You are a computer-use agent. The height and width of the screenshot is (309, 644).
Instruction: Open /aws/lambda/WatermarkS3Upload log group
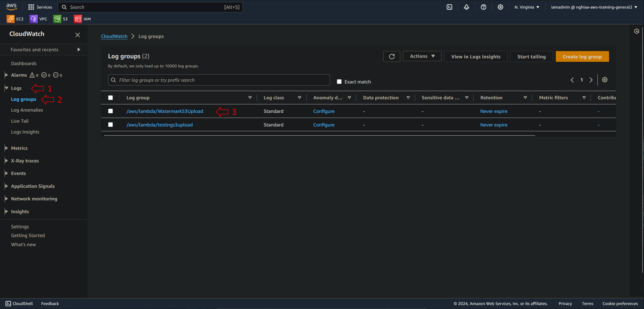[x=165, y=111]
